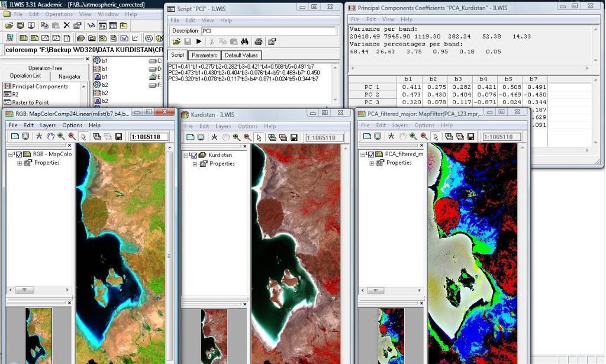The width and height of the screenshot is (606, 364).
Task: Disable the PCA_filtered_m layer checkbox
Action: tap(370, 154)
